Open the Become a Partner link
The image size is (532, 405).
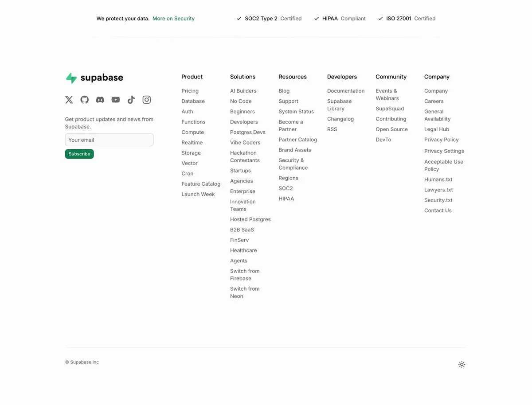click(291, 125)
